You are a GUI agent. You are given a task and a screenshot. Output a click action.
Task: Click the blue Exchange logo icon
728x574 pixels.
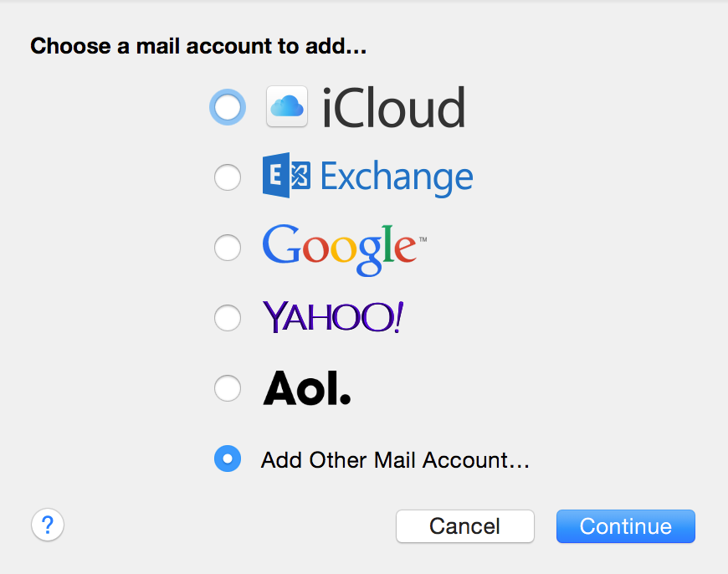(286, 175)
